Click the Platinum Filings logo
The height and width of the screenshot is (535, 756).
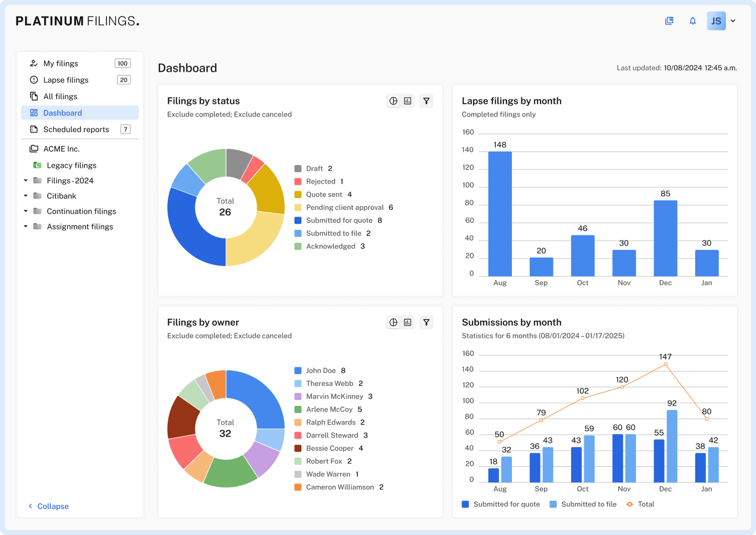click(x=77, y=21)
